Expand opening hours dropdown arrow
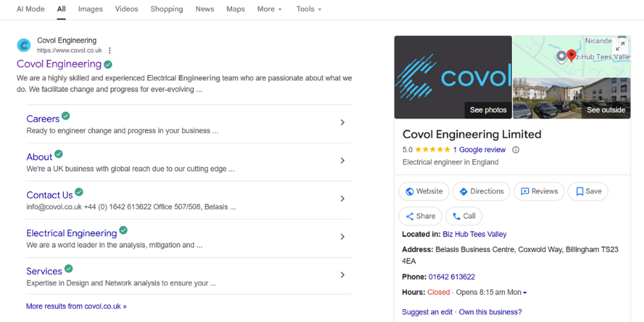644x322 pixels. (525, 292)
